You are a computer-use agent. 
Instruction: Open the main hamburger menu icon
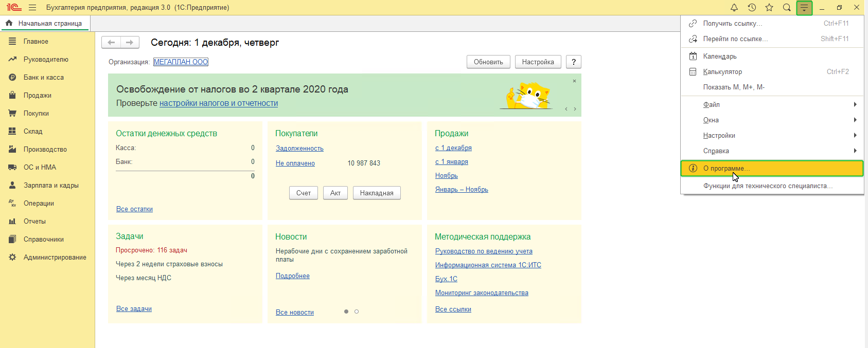pyautogui.click(x=32, y=8)
